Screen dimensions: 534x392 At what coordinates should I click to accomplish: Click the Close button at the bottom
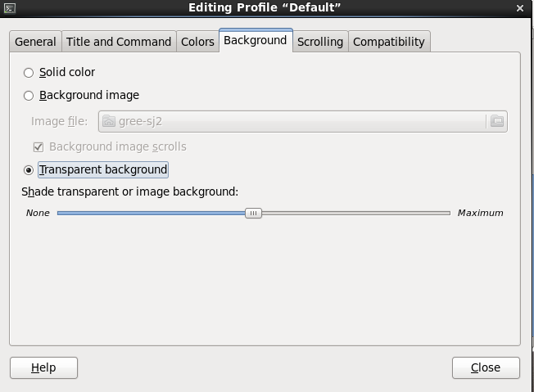pyautogui.click(x=486, y=367)
